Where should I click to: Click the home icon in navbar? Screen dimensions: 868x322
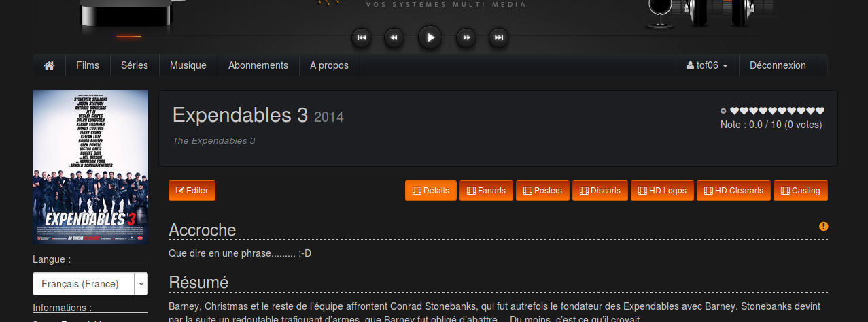[49, 65]
